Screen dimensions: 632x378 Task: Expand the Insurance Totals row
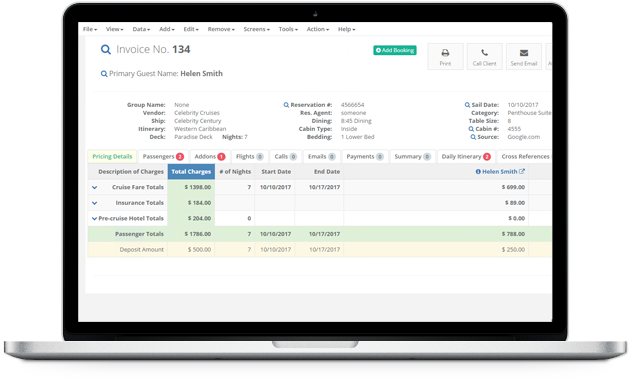coord(94,203)
